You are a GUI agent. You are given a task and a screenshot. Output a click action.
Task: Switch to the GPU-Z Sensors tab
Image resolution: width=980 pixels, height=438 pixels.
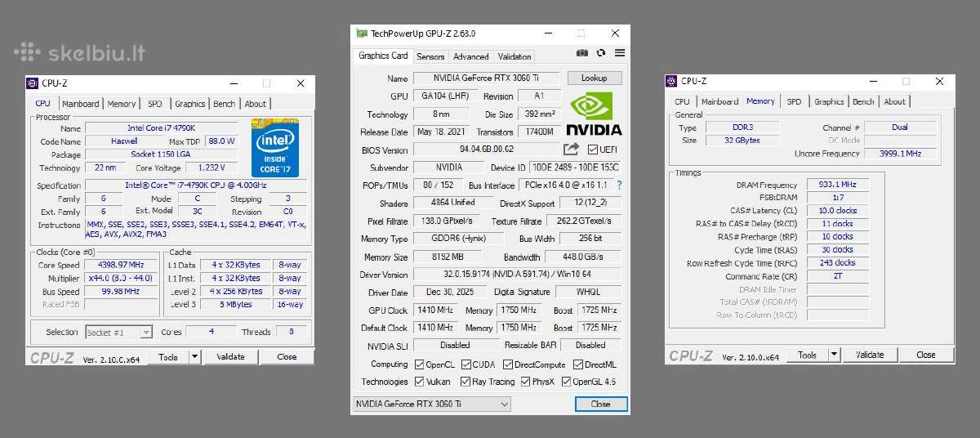[430, 56]
